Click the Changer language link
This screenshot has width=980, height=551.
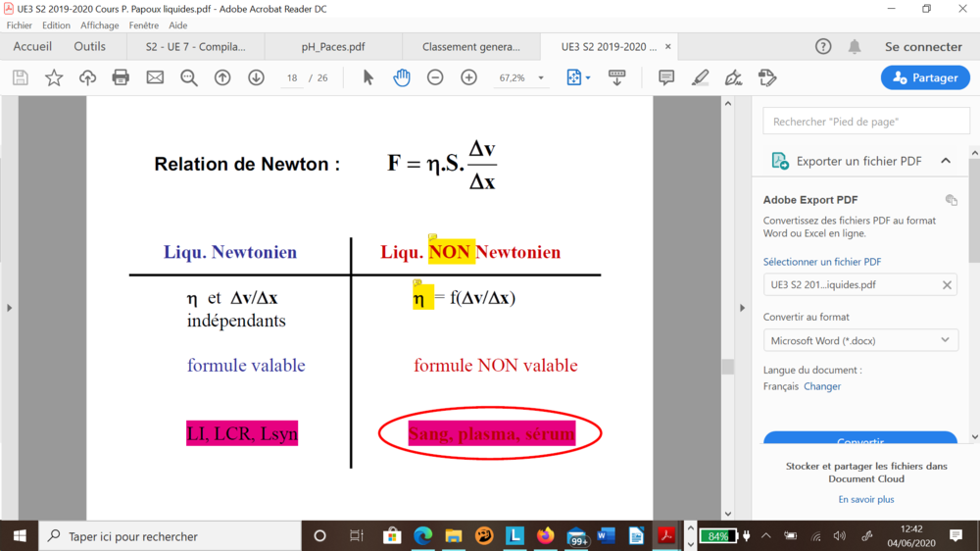tap(822, 386)
